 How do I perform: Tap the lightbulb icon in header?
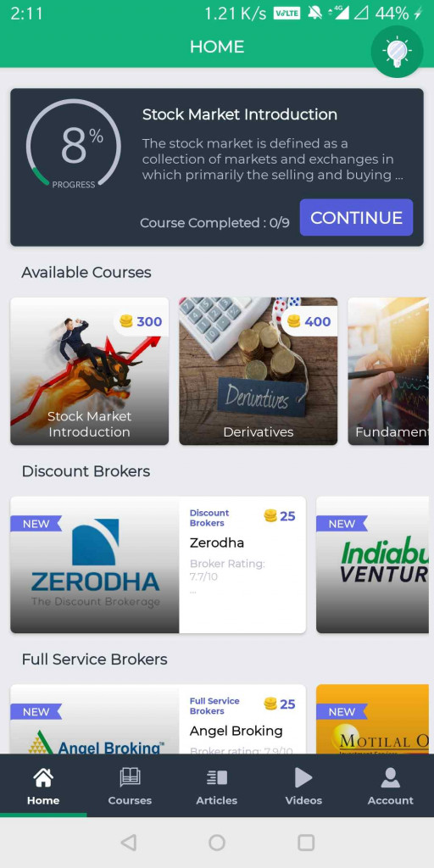coord(397,52)
